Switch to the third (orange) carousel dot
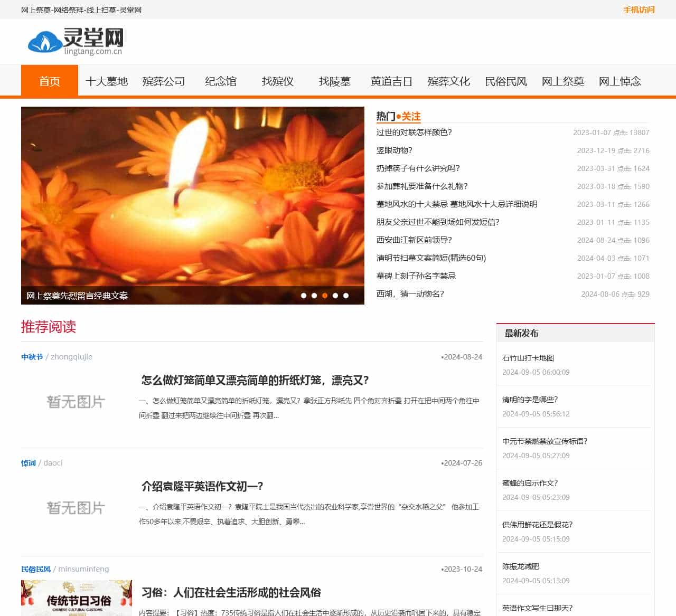The height and width of the screenshot is (616, 676). (x=325, y=296)
